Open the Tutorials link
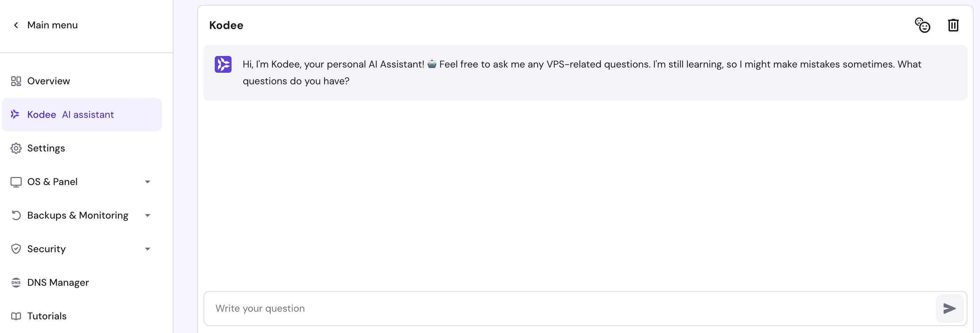Image resolution: width=980 pixels, height=333 pixels. pos(47,316)
